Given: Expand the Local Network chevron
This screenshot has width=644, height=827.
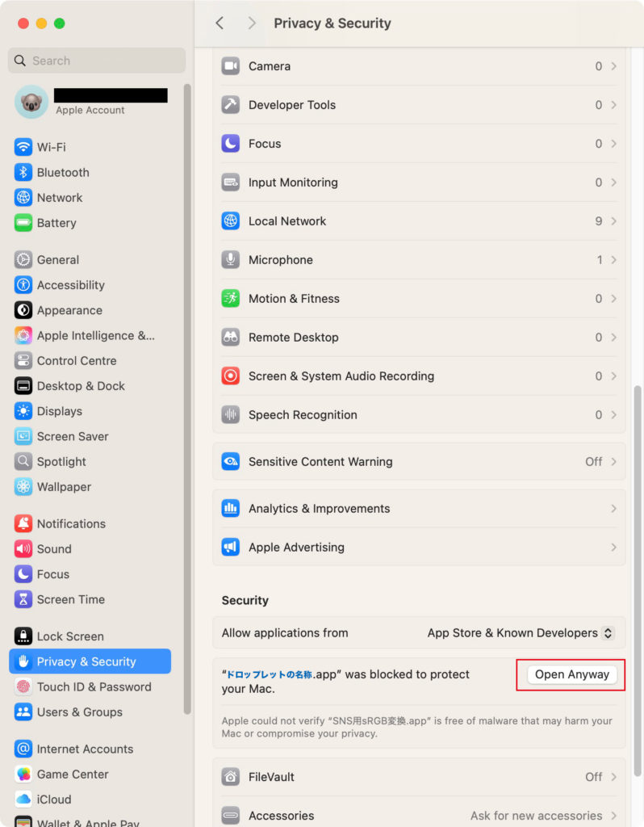Looking at the screenshot, I should pyautogui.click(x=614, y=221).
